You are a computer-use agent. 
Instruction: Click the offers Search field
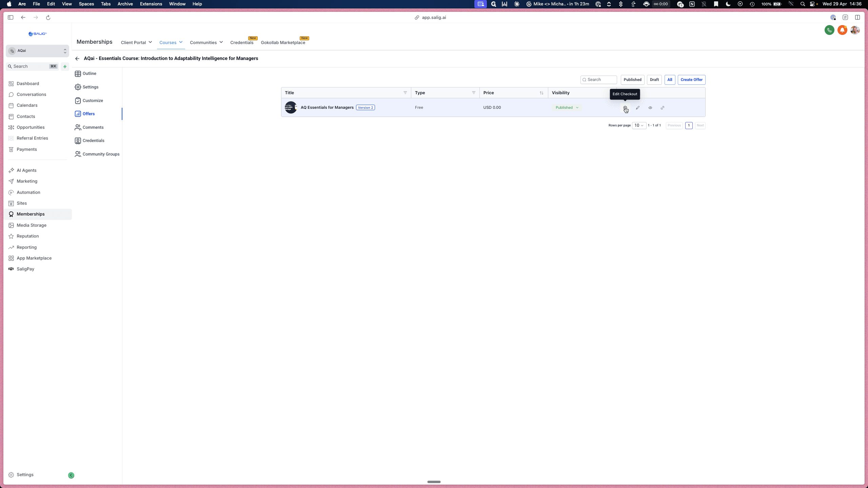click(598, 80)
